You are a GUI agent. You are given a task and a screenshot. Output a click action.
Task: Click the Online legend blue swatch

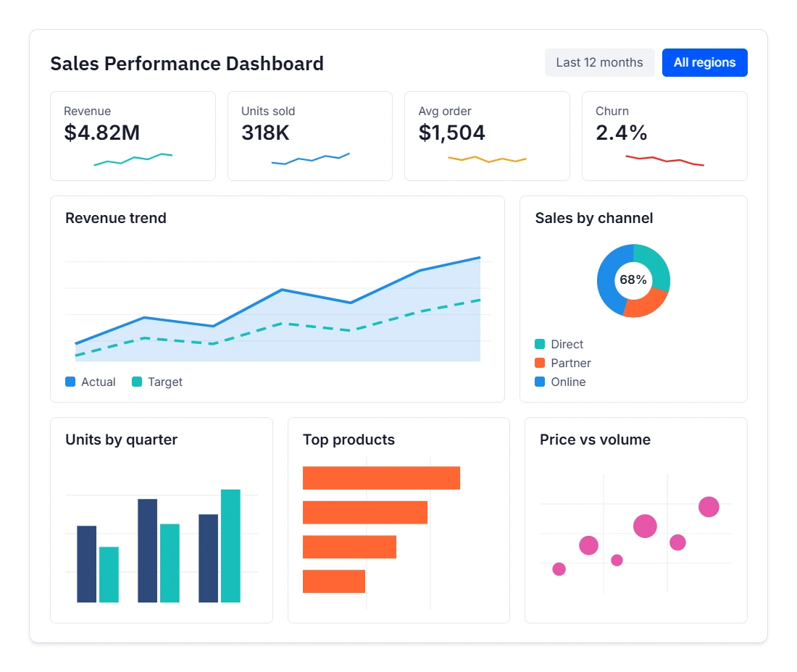[540, 382]
